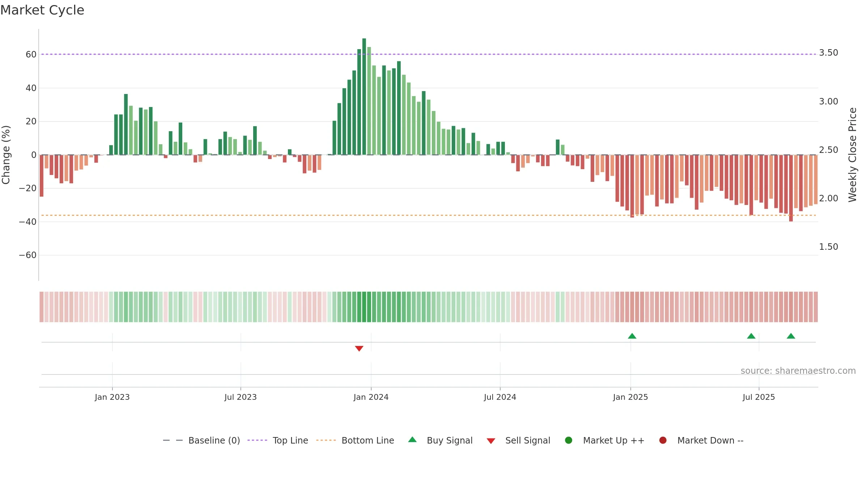Click the Buy Signal legend triangle icon
The width and height of the screenshot is (868, 488).
pyautogui.click(x=412, y=440)
